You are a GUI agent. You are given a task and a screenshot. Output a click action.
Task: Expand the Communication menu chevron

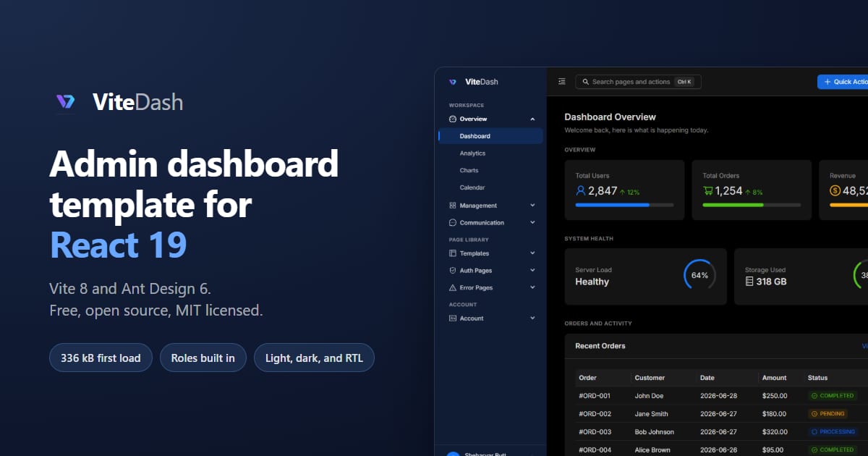point(532,223)
